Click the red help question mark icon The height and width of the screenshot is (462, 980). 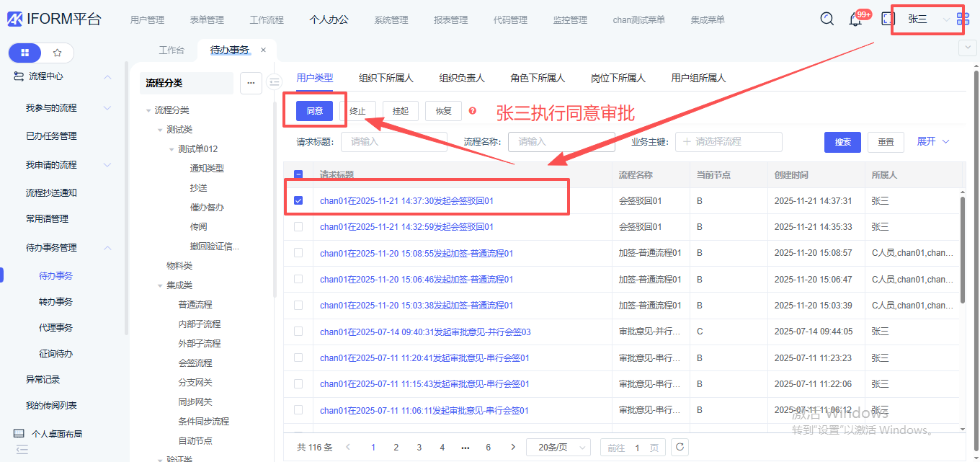tap(473, 111)
